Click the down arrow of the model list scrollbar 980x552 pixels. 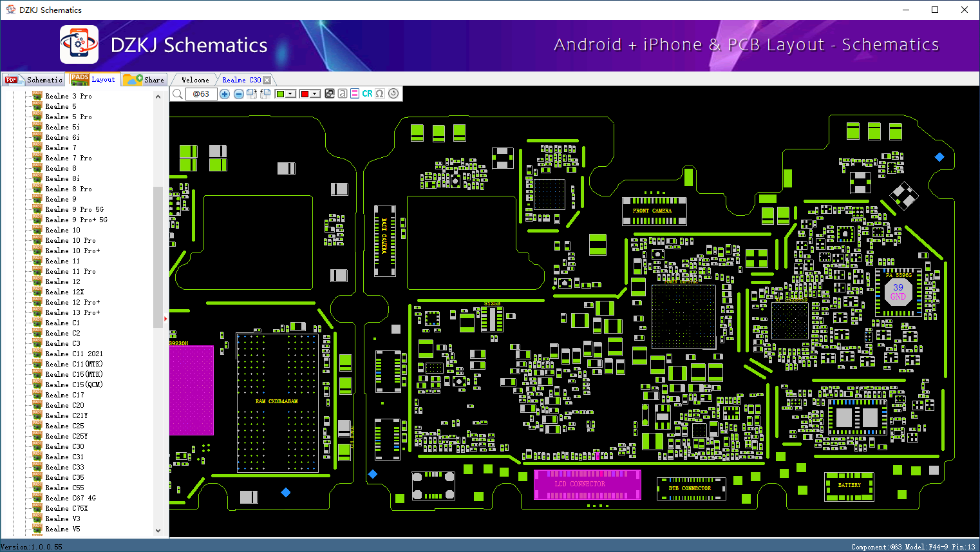(158, 531)
